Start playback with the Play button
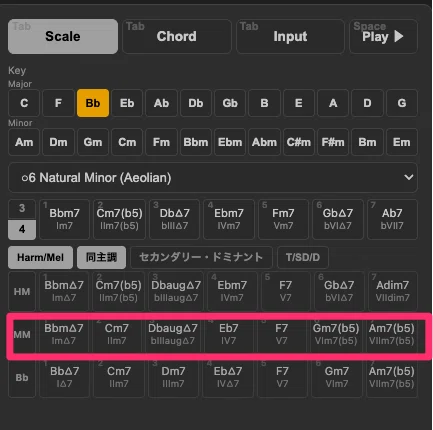 (383, 36)
